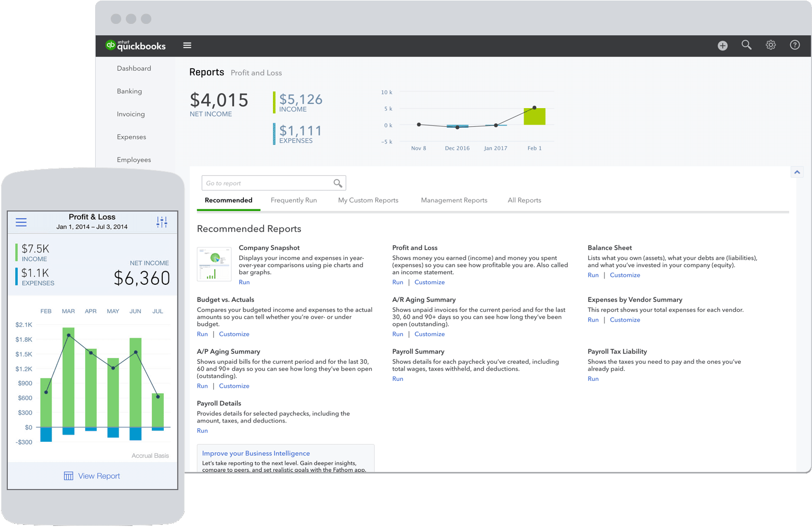Open the search magnifier in top bar
812x528 pixels.
tap(746, 45)
